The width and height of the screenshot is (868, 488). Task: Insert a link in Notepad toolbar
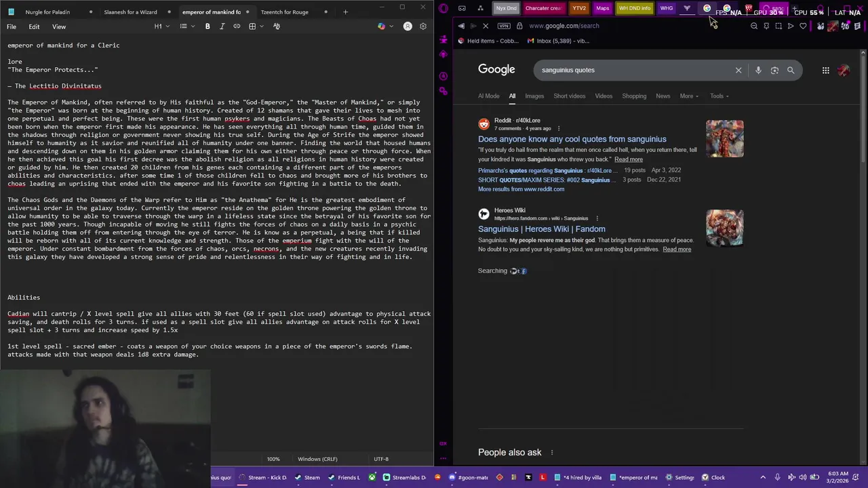(237, 26)
